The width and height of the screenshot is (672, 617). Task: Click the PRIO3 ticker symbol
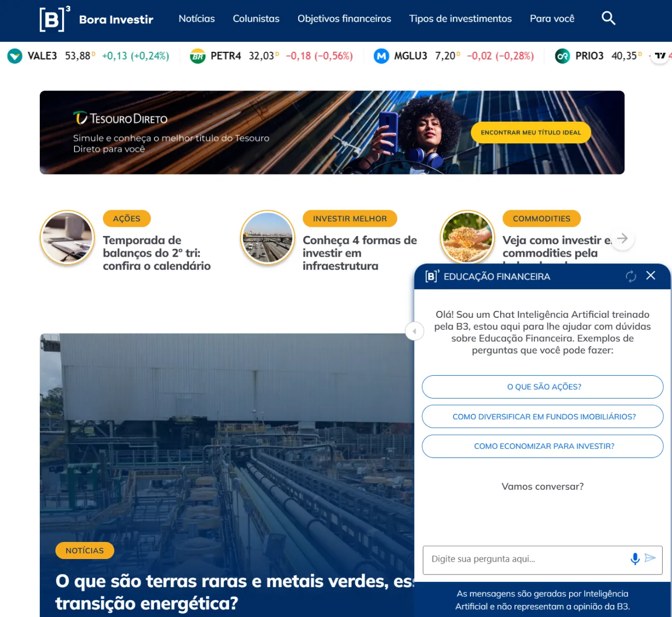point(589,56)
